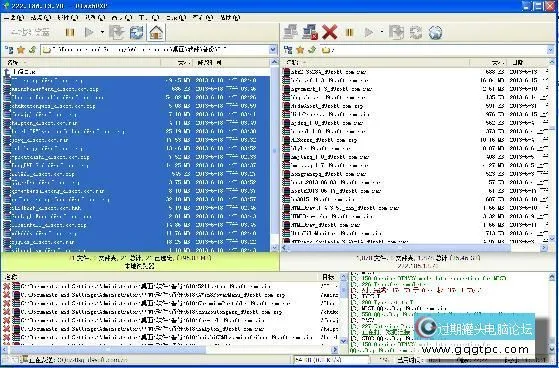559x368 pixels.
Task: Click the local pane queue-selected-files icon
Action: pyautogui.click(x=116, y=33)
